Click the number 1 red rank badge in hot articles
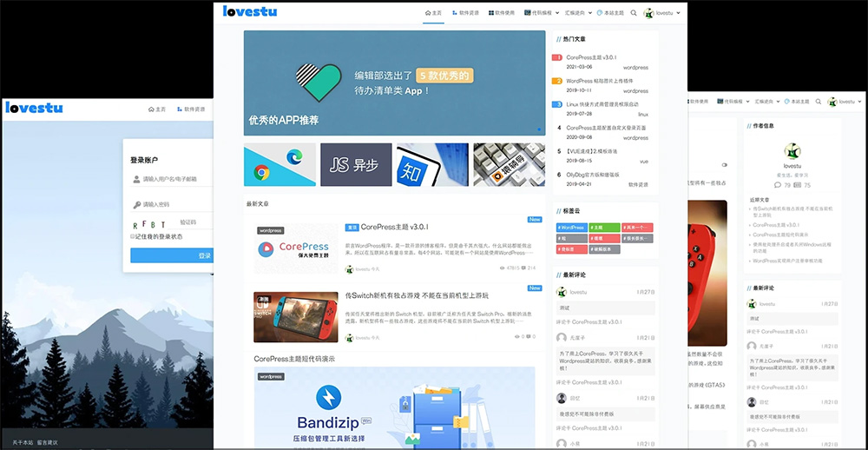Image resolution: width=868 pixels, height=450 pixels. (557, 57)
